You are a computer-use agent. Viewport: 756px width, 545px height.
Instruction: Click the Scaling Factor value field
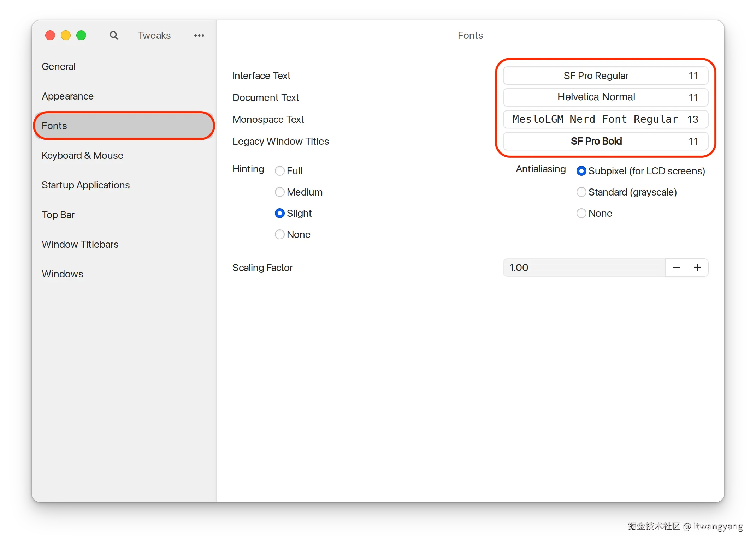click(x=583, y=268)
